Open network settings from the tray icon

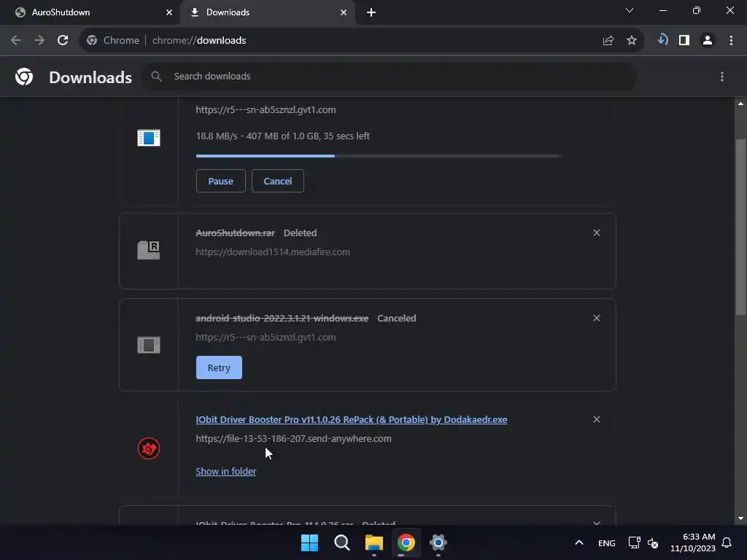(634, 542)
